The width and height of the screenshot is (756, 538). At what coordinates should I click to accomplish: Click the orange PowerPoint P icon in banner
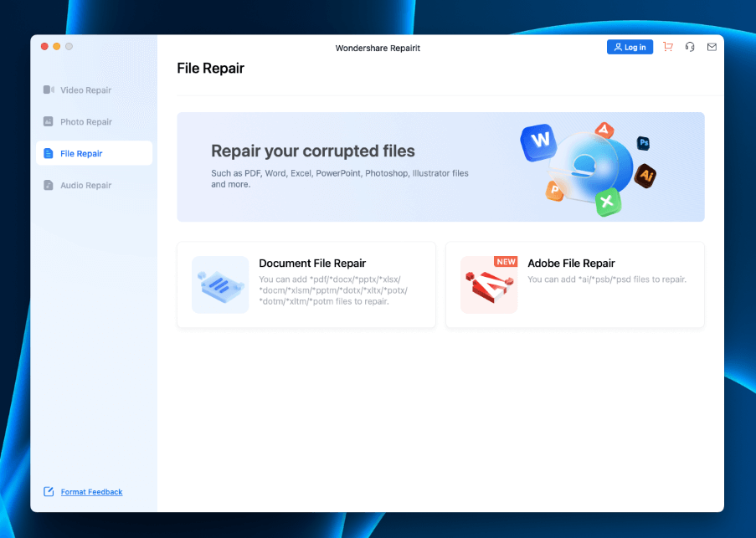tap(554, 190)
